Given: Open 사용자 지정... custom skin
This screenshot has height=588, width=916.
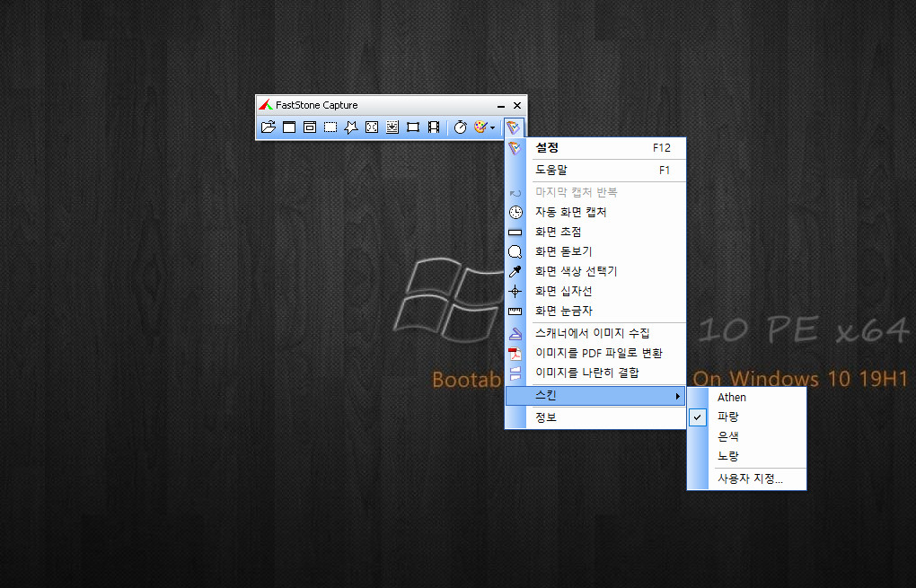Looking at the screenshot, I should pos(746,478).
